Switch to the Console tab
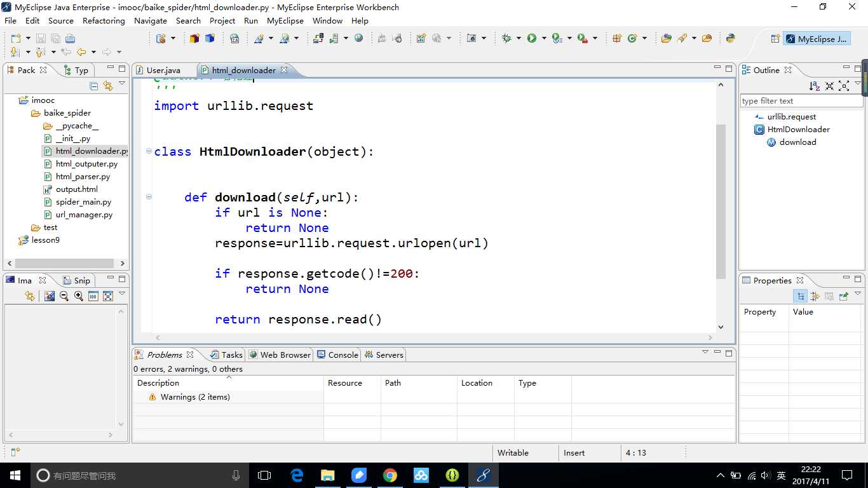 337,355
